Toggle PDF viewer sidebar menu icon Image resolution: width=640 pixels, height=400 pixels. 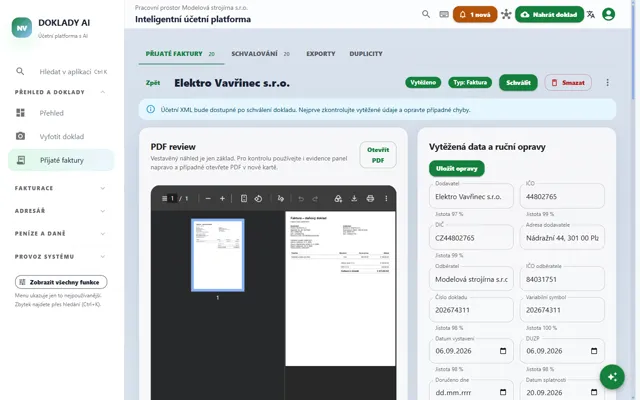point(164,198)
